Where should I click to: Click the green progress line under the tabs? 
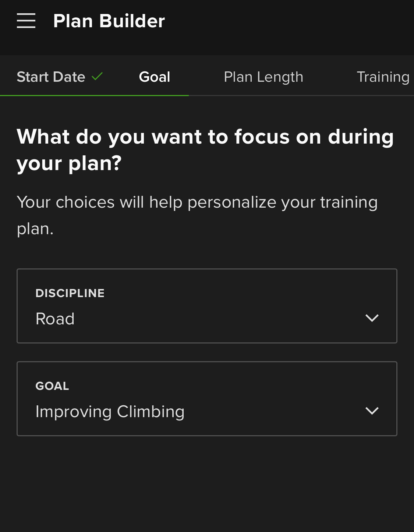point(94,95)
